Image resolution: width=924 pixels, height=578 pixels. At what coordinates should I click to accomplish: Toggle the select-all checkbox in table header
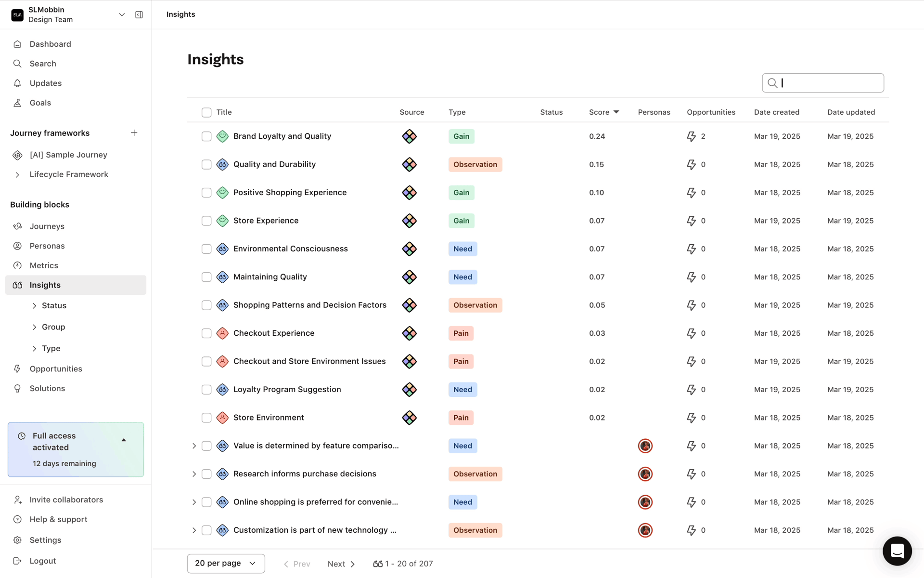click(206, 112)
